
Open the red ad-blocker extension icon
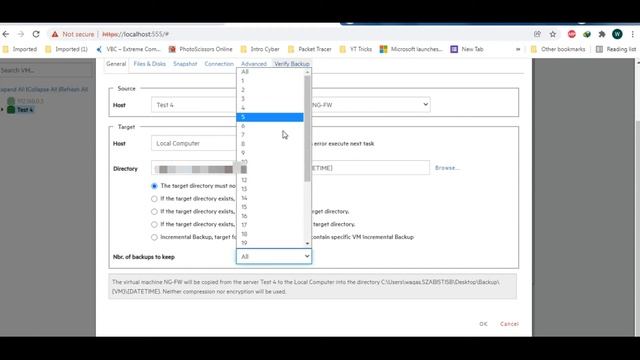pos(571,34)
